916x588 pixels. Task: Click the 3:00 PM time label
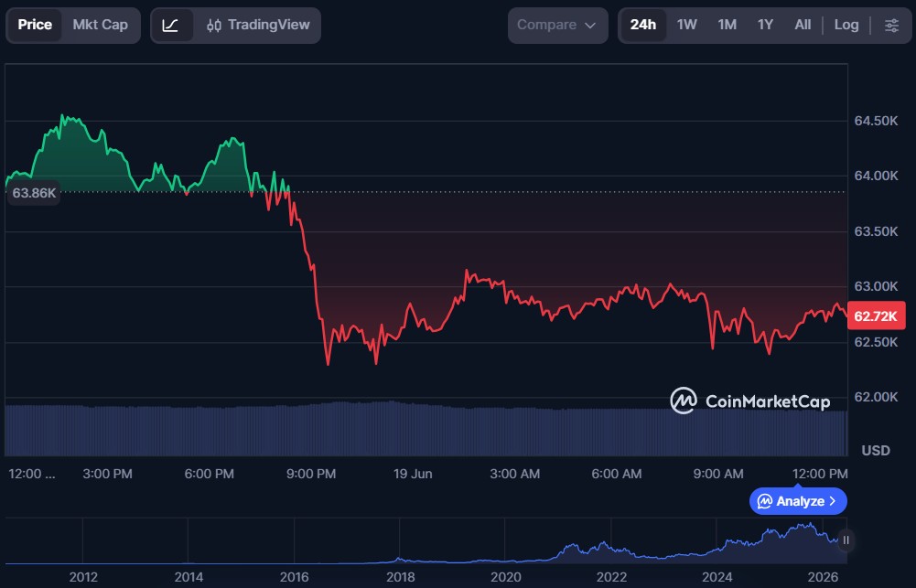(x=107, y=474)
